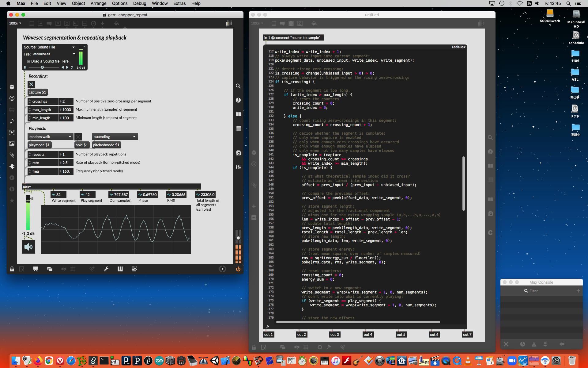Lock the gen~.chopper_repeat patcher

(12, 269)
